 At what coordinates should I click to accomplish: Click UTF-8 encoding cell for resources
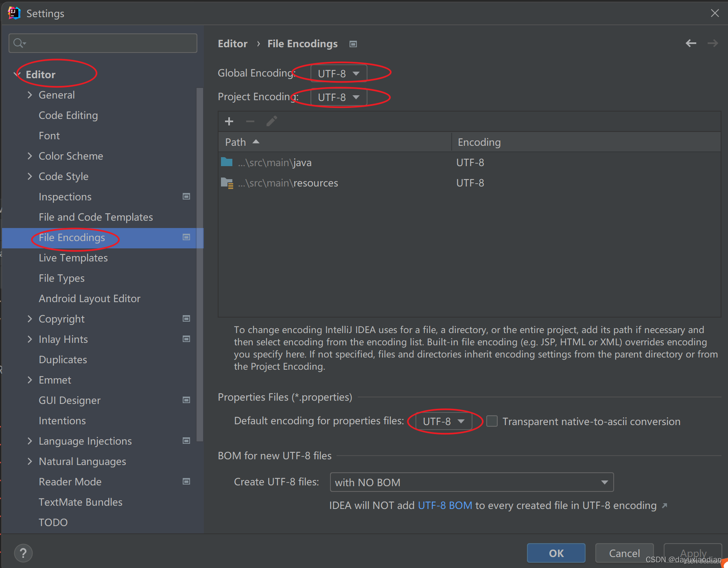pos(470,183)
